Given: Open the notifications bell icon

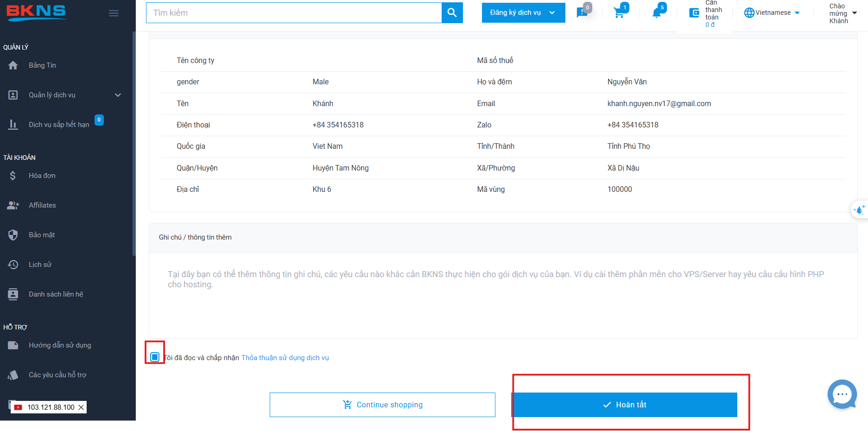Looking at the screenshot, I should click(x=657, y=13).
